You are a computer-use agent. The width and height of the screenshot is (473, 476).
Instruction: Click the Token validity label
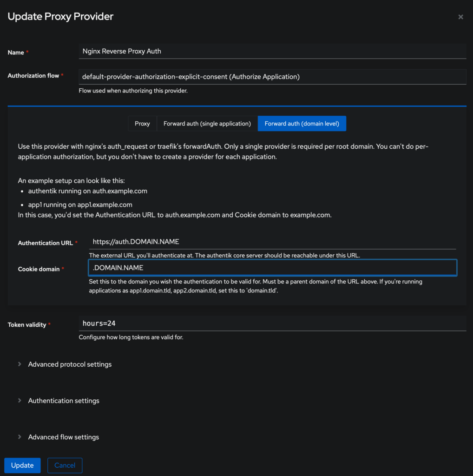pos(27,325)
